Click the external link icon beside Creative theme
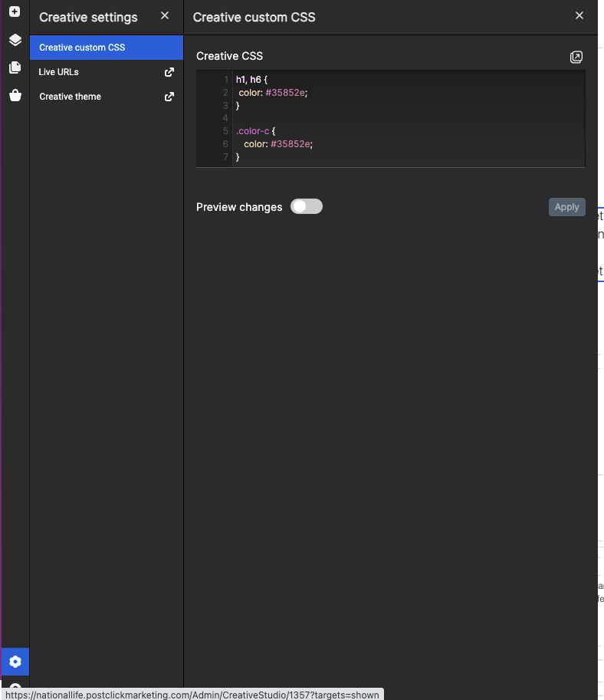This screenshot has width=604, height=700. [x=169, y=97]
